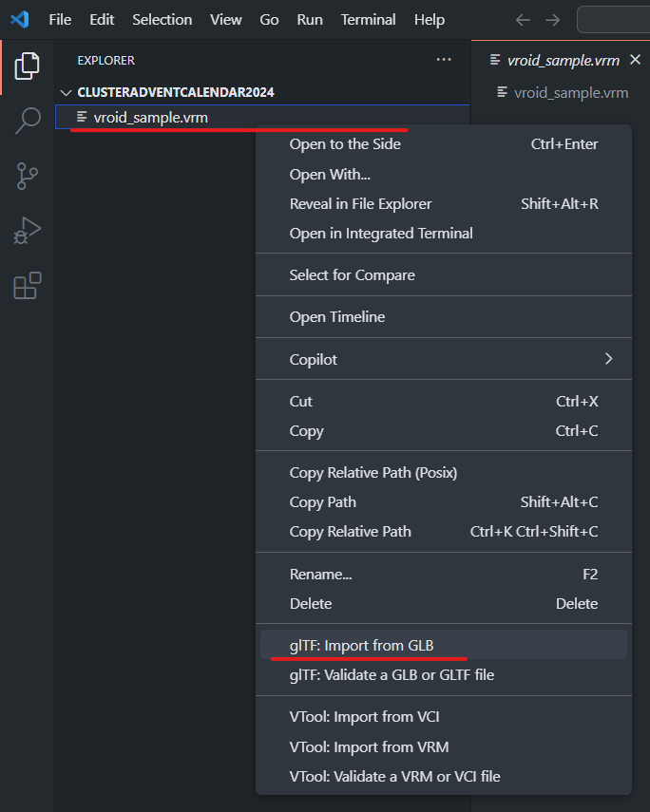Choose glTF: Import from GLB
The width and height of the screenshot is (650, 812).
click(x=362, y=645)
